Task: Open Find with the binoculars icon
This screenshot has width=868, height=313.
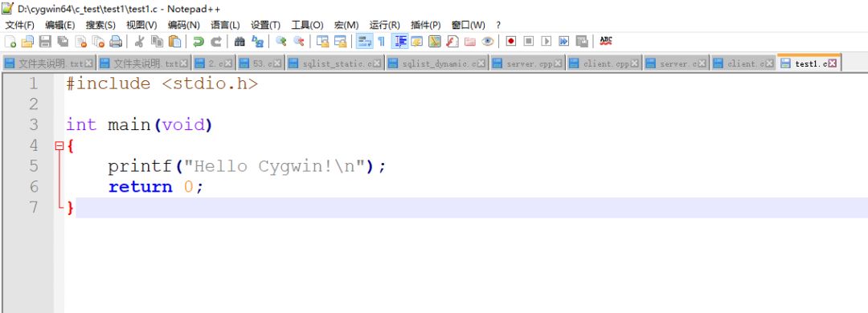Action: (240, 42)
